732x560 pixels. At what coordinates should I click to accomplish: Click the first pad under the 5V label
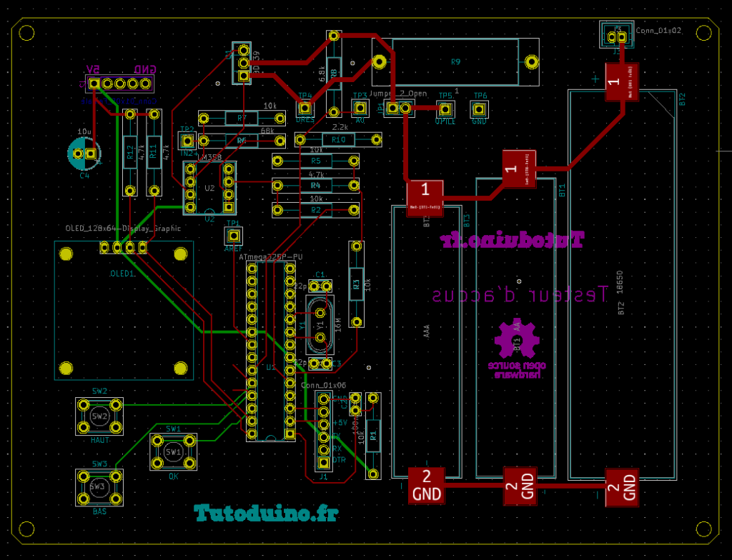coord(94,84)
